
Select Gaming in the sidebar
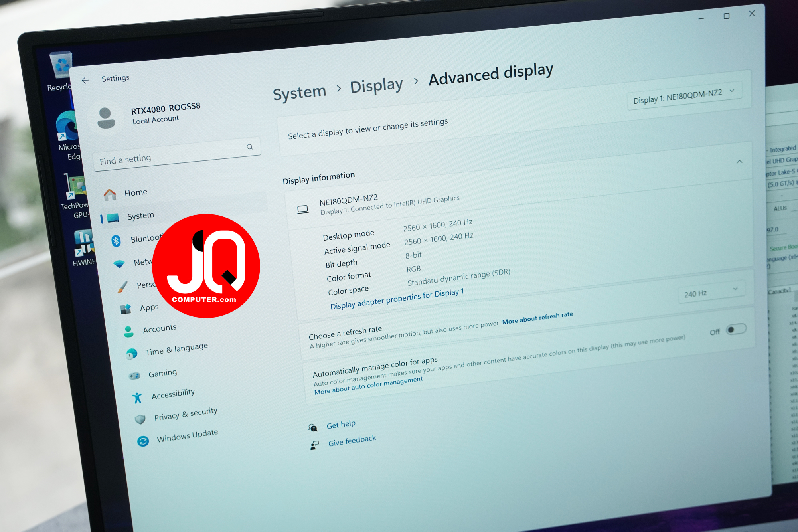(x=162, y=373)
